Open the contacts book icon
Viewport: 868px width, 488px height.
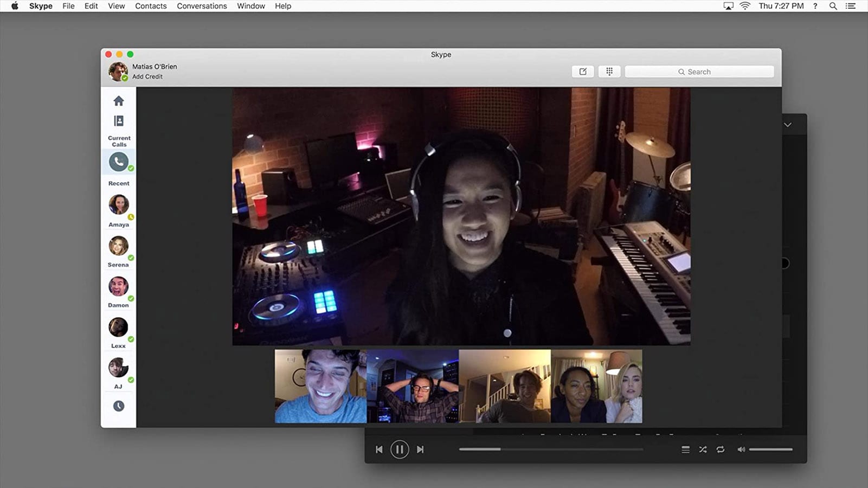[119, 121]
